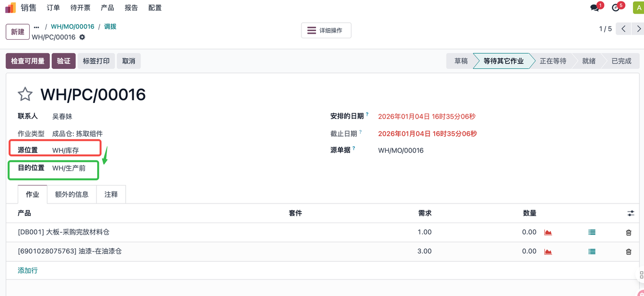This screenshot has height=296, width=644.
Task: Click the 截止日期 date value
Action: click(x=428, y=134)
